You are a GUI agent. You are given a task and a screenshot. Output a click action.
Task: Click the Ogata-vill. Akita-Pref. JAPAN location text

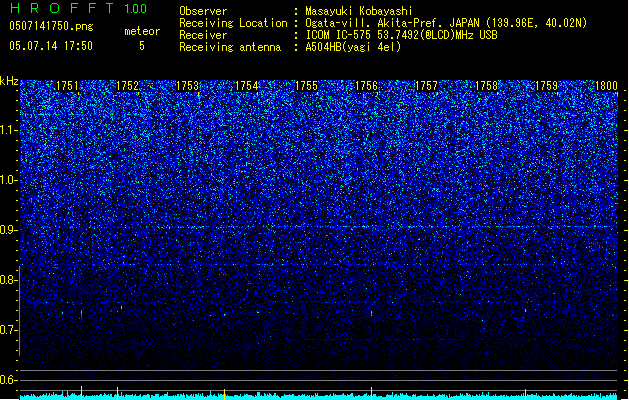tap(446, 23)
